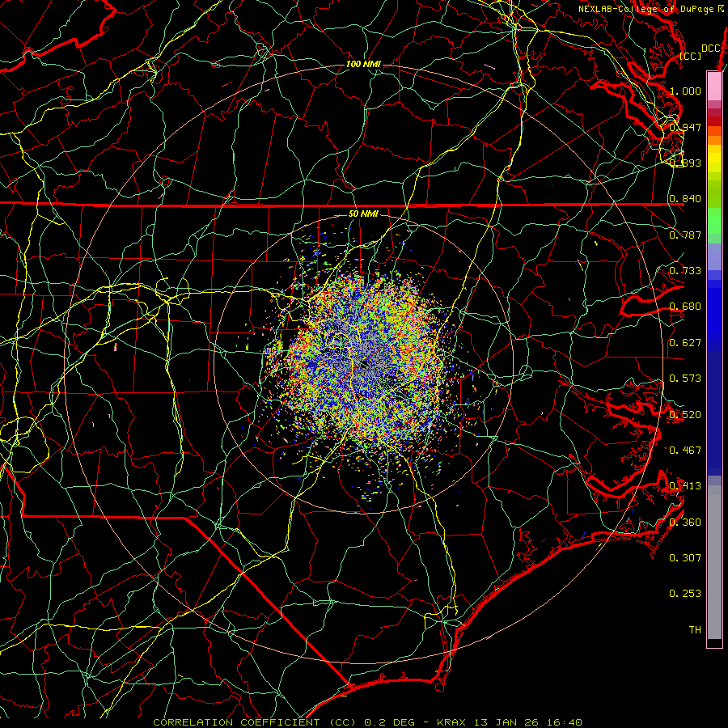Click the 0.893 color scale value
The image size is (728, 728).
pos(685,163)
